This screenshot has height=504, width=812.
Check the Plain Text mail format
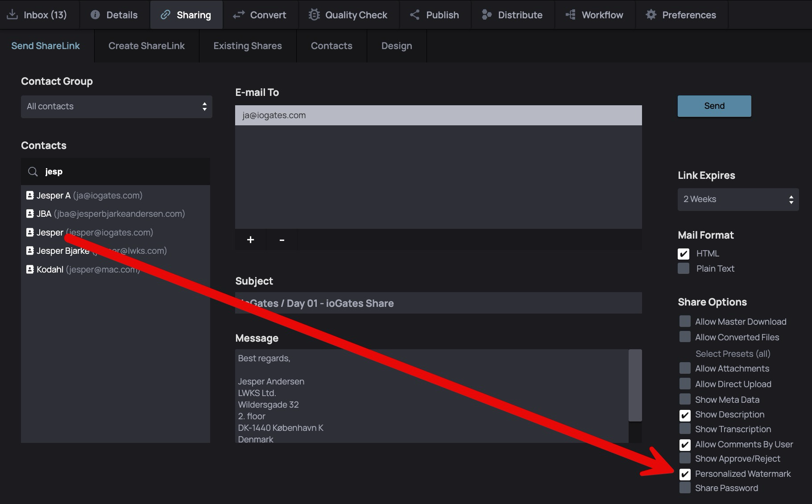[684, 269]
